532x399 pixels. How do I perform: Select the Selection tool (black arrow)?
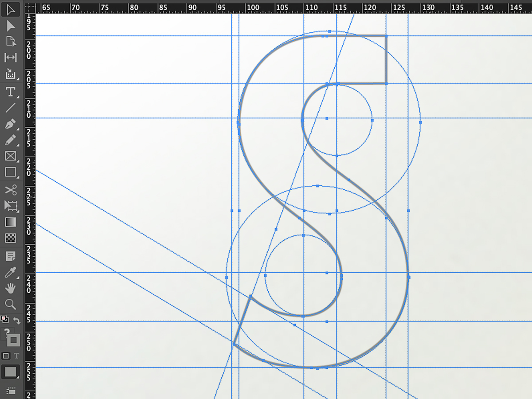click(x=11, y=9)
